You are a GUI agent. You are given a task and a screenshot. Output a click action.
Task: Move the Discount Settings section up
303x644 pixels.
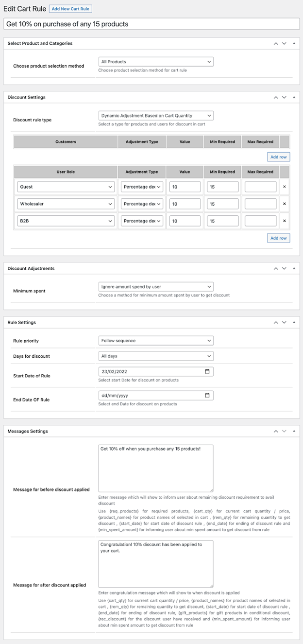tap(277, 97)
